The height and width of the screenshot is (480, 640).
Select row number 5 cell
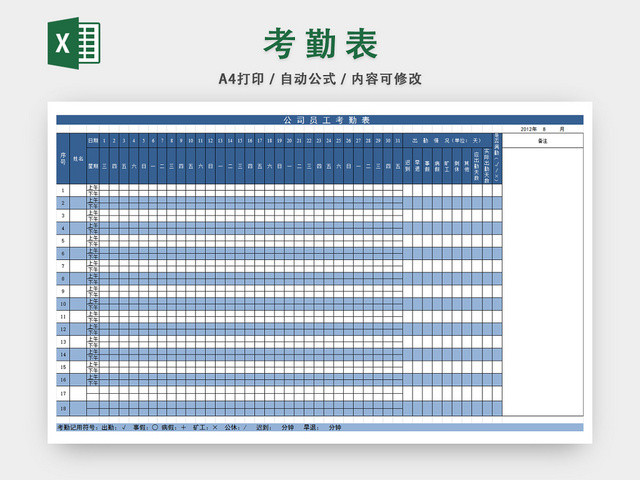click(63, 241)
